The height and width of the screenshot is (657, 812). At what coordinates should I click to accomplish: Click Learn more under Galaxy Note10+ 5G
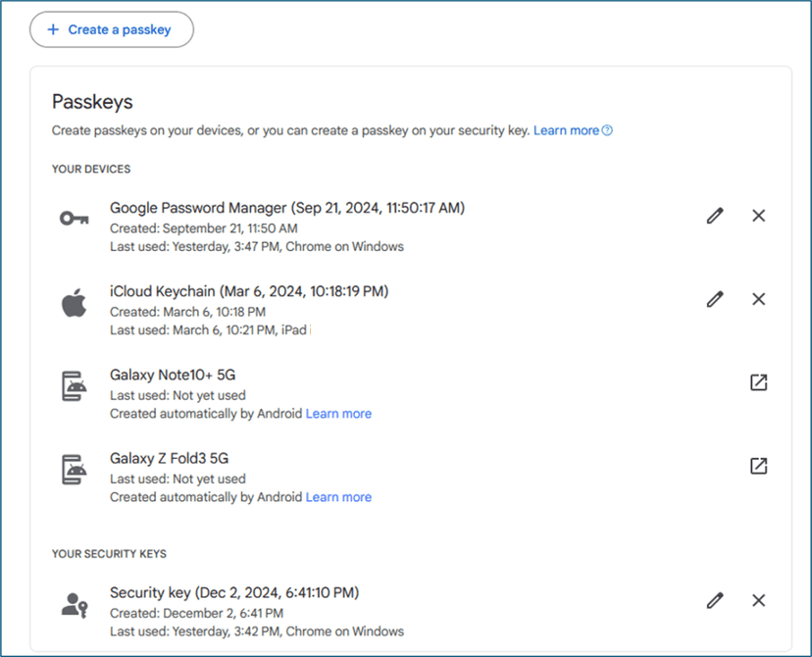(x=338, y=414)
